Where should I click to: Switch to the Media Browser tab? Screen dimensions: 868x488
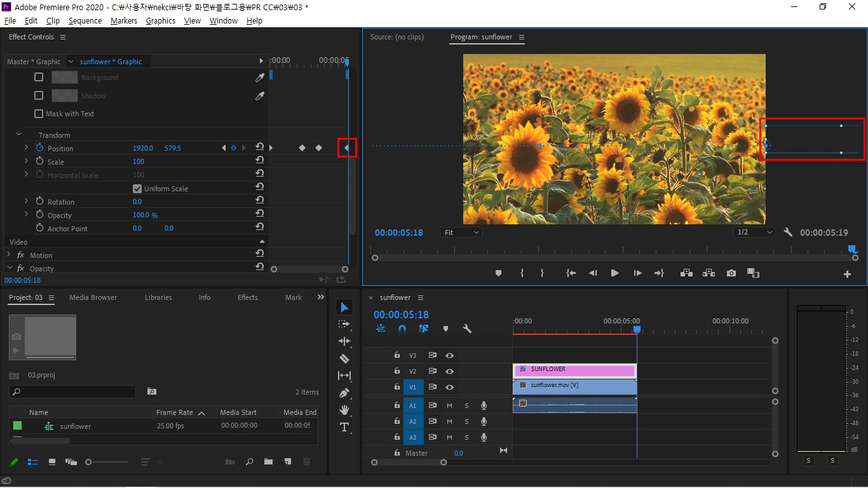point(93,297)
